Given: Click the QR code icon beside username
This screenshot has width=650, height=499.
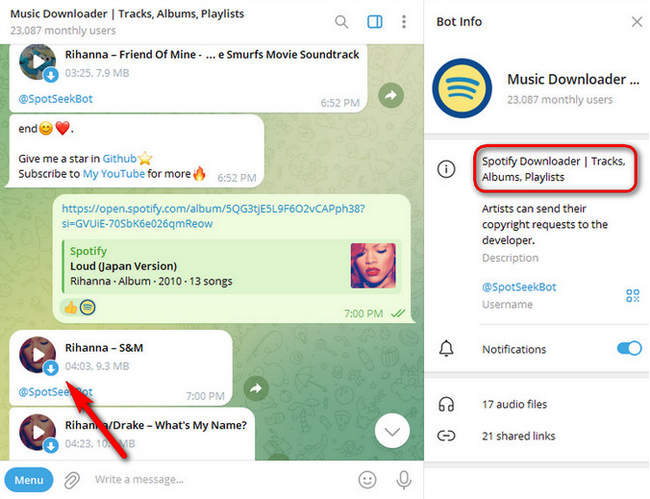Looking at the screenshot, I should pyautogui.click(x=632, y=295).
